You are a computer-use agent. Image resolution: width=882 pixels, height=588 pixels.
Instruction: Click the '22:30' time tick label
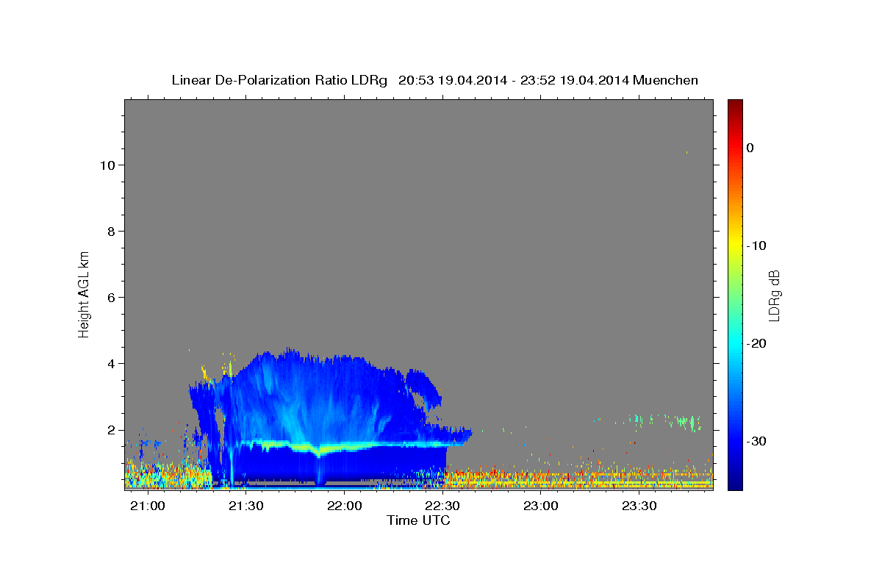442,506
